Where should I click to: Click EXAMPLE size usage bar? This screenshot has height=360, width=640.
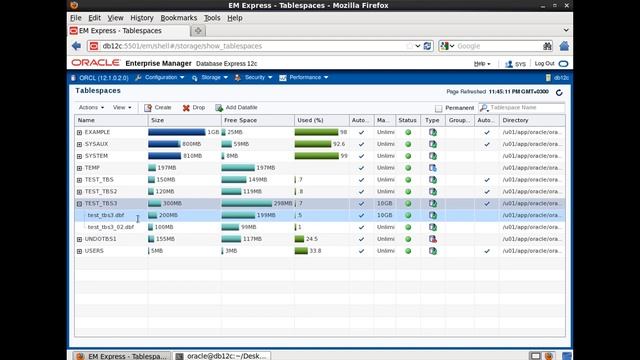click(x=177, y=132)
